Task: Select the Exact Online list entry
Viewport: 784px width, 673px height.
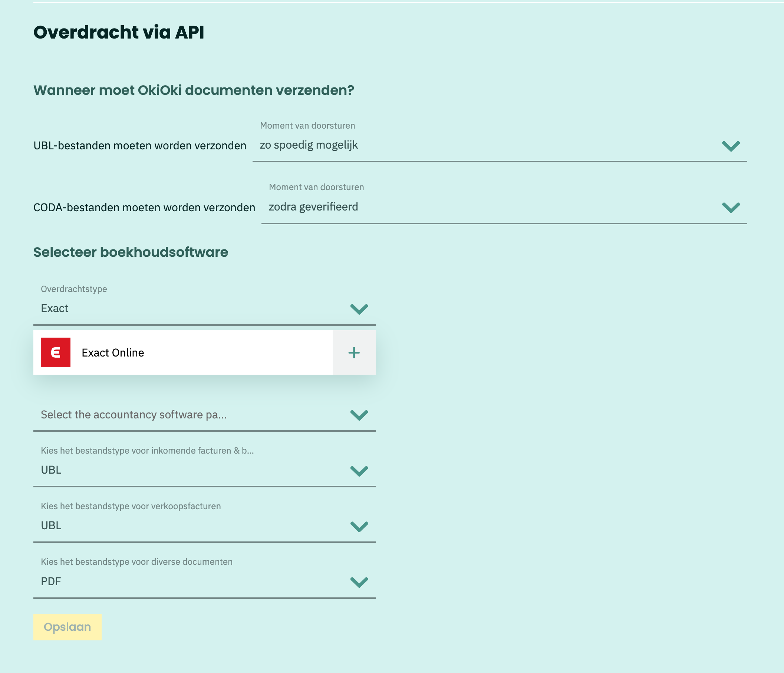Action: (183, 352)
